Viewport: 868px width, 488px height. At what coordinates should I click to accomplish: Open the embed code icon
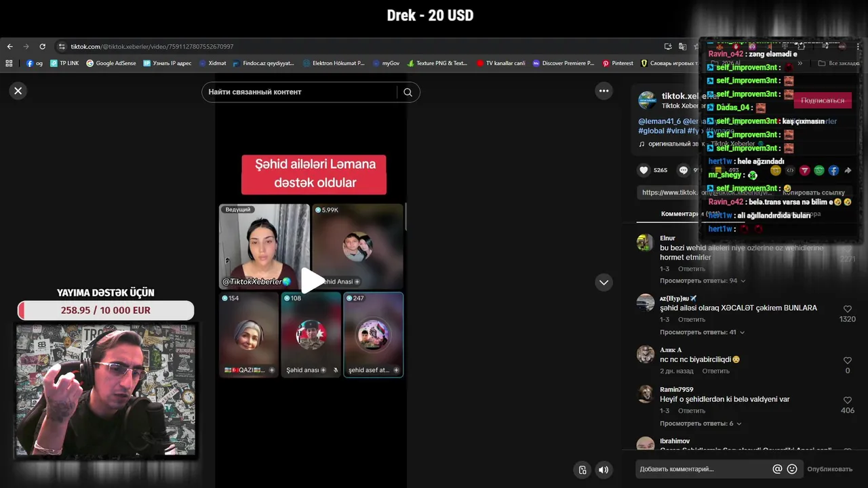point(790,170)
